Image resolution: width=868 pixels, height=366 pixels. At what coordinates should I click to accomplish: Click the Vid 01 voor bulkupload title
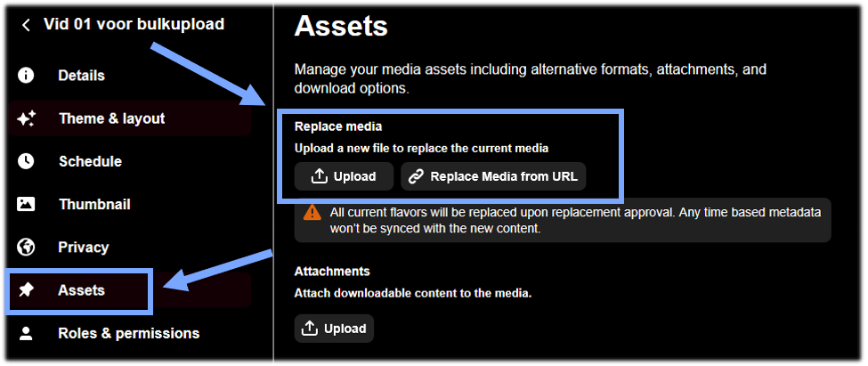coord(134,24)
